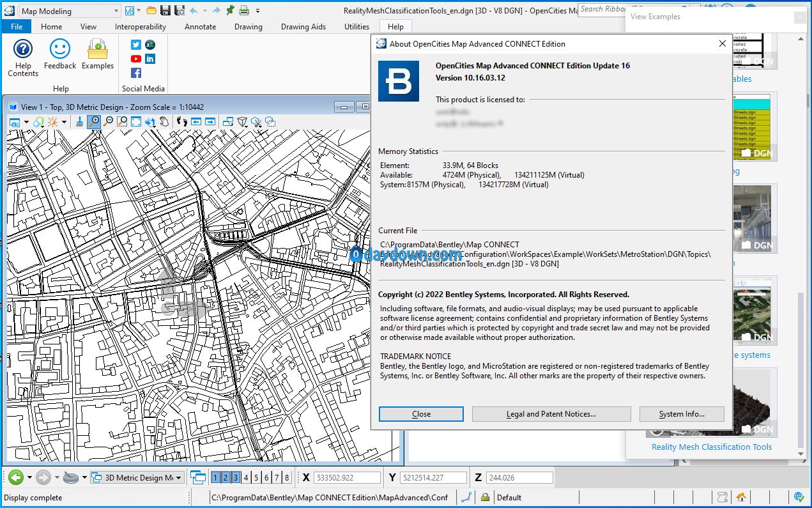Expand the display brightness sun dropdown
Image resolution: width=812 pixels, height=508 pixels.
pyautogui.click(x=64, y=121)
